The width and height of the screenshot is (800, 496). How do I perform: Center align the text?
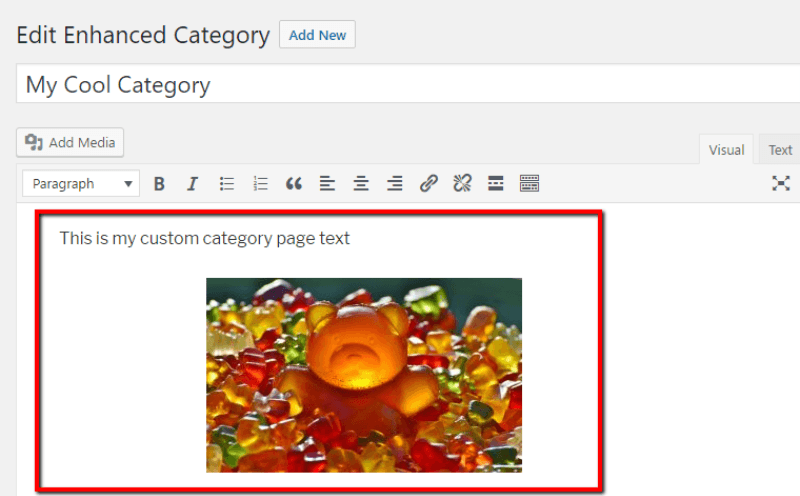[x=361, y=184]
